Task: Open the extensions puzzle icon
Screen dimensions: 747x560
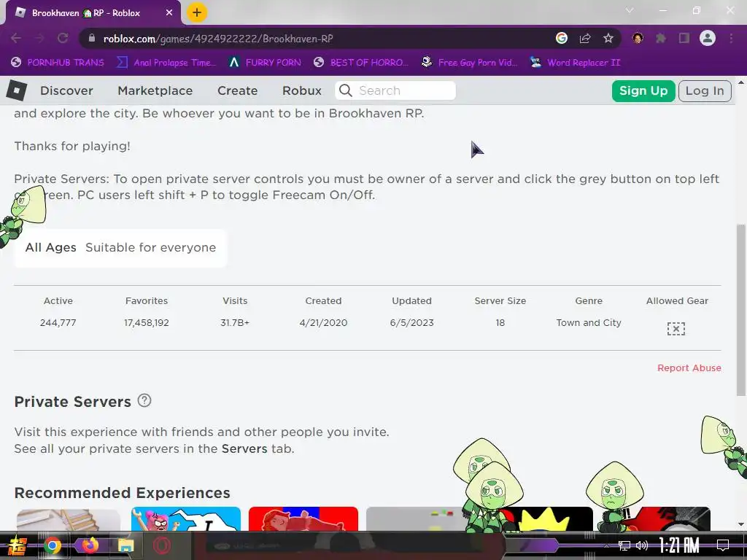Action: coord(661,38)
